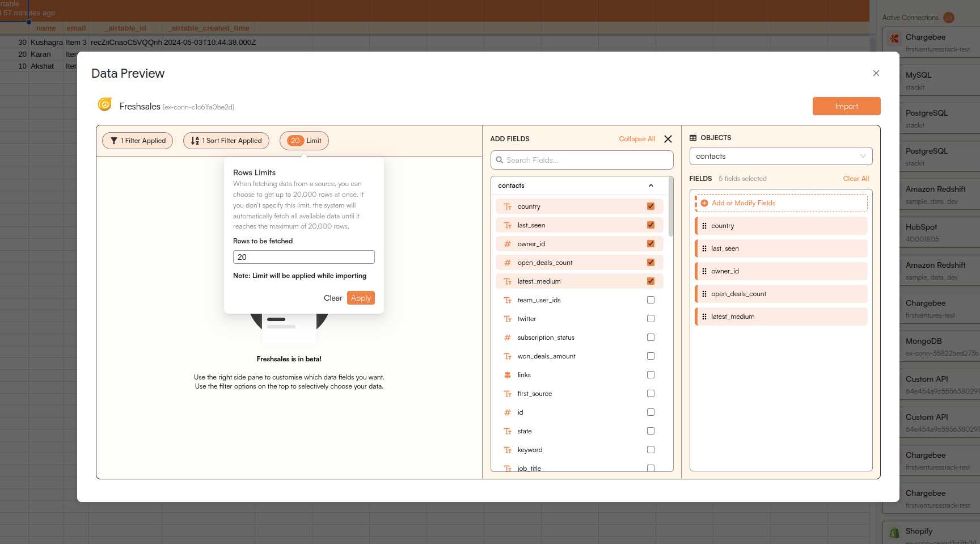The image size is (980, 544).
Task: Click drag handle of selected latest_medium field
Action: click(704, 317)
